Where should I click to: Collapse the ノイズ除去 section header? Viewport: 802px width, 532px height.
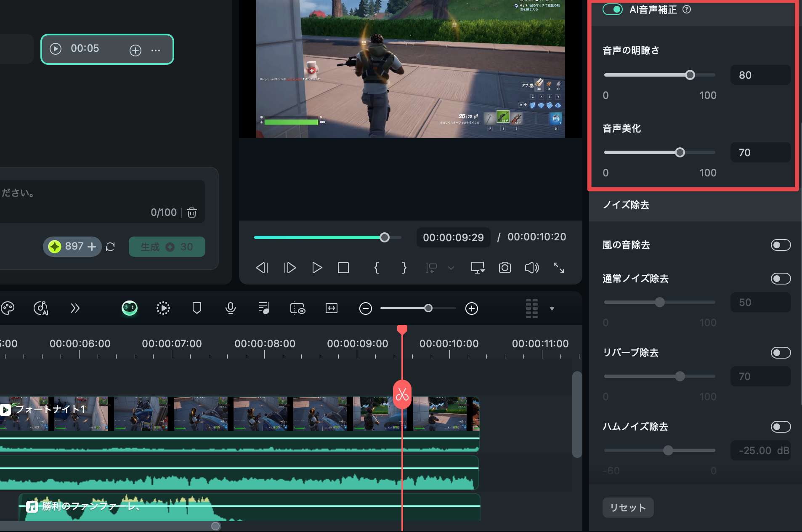(x=695, y=205)
